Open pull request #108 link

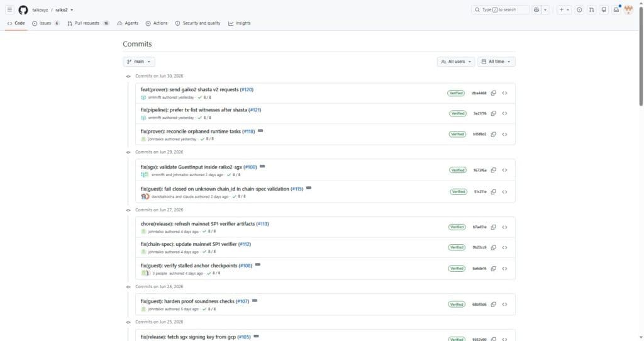[x=246, y=266]
